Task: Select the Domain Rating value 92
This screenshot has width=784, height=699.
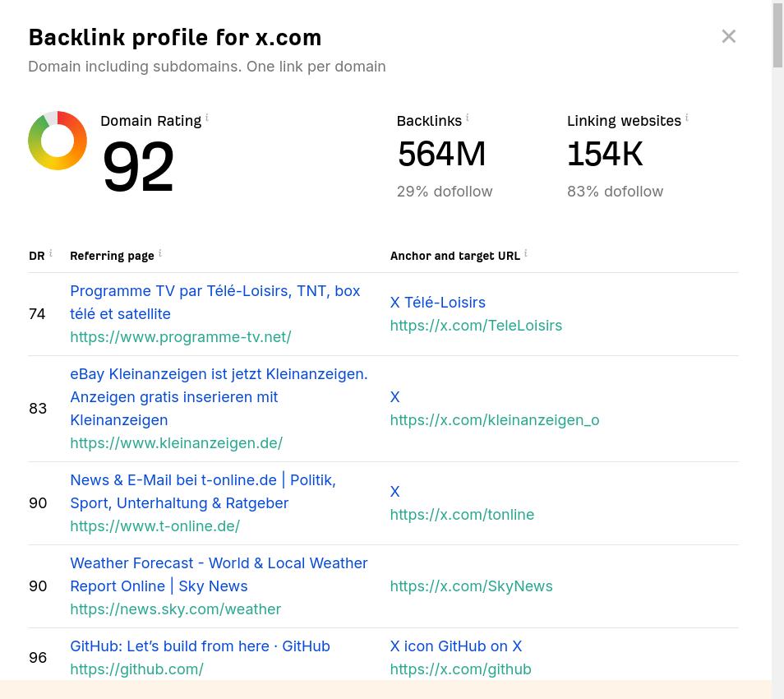Action: click(138, 167)
